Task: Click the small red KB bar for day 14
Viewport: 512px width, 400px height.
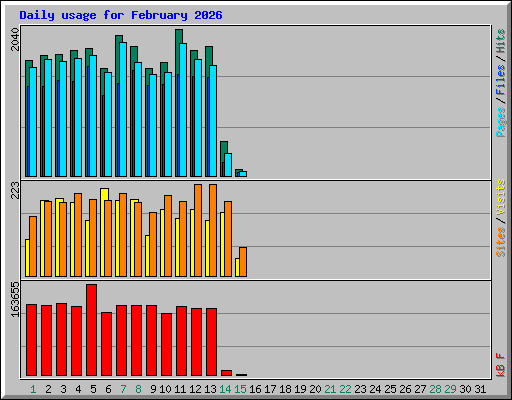Action: [x=227, y=373]
